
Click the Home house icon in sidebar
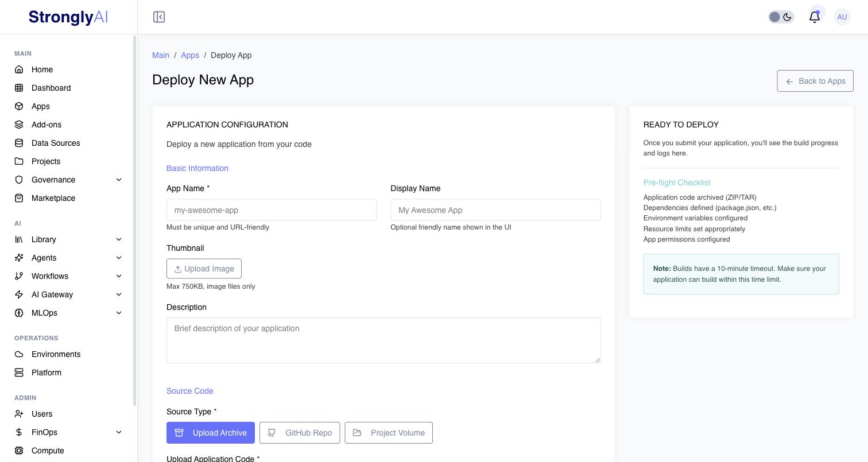19,69
